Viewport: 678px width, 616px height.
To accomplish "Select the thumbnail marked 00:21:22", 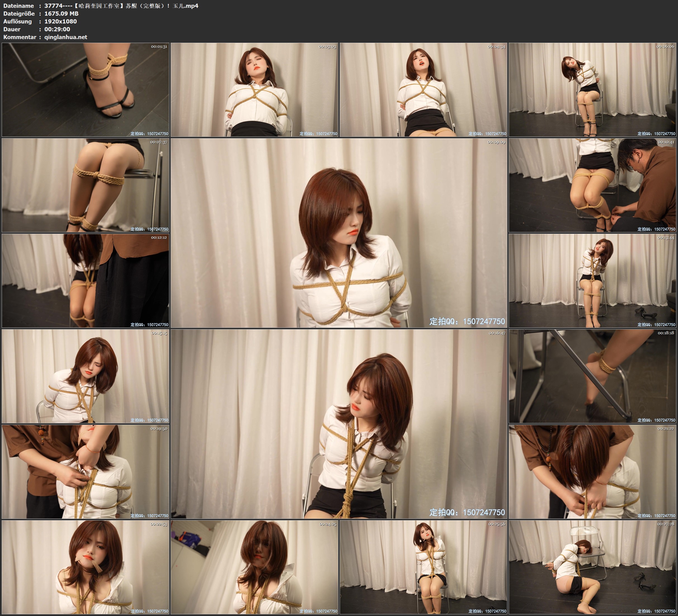I will pyautogui.click(x=593, y=472).
